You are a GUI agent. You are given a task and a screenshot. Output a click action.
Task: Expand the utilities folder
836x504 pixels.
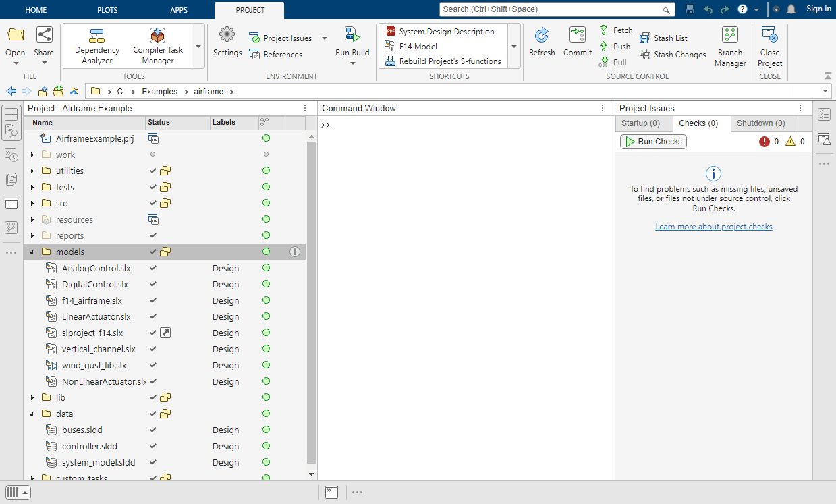point(32,171)
